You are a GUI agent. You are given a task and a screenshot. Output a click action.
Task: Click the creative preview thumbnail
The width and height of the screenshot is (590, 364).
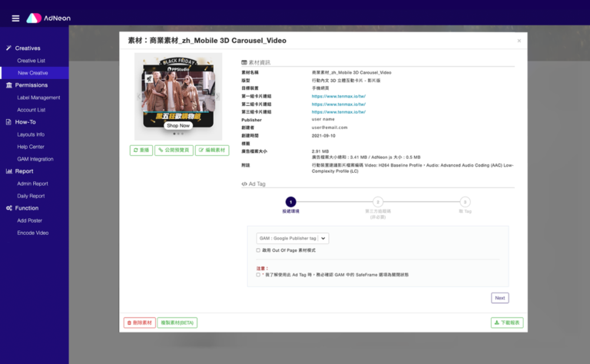coord(178,96)
